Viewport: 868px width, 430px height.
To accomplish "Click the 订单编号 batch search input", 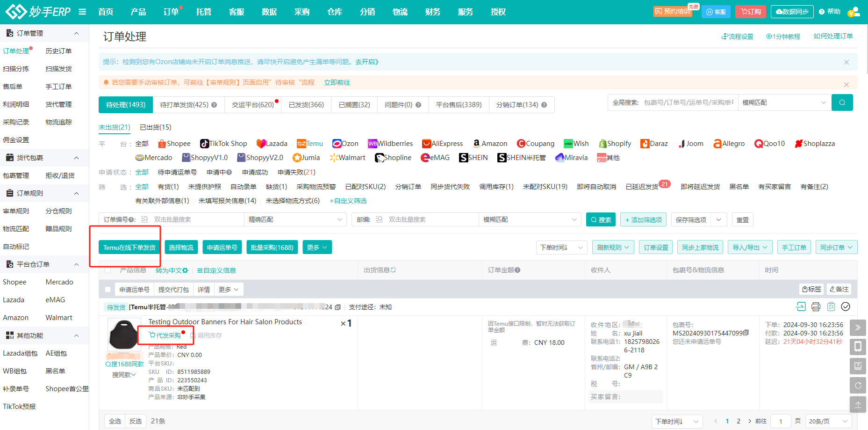I will (x=196, y=219).
